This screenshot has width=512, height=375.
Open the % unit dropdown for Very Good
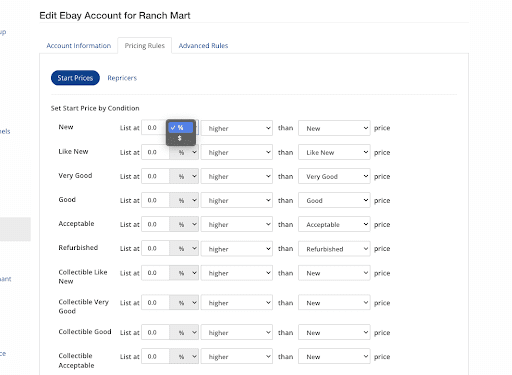click(184, 176)
